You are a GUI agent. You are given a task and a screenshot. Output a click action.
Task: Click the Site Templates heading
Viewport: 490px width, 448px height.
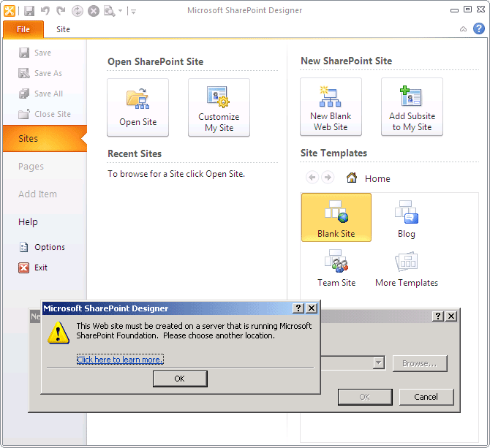333,153
